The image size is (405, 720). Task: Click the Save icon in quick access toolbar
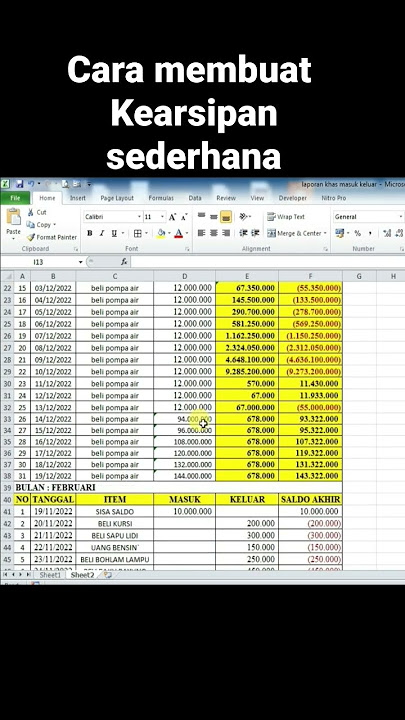pos(19,184)
